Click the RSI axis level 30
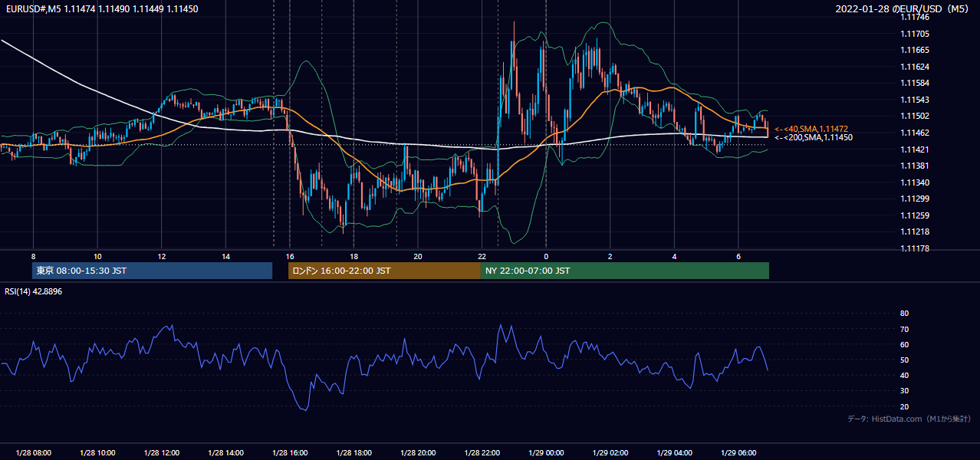Screen dimensions: 980x460 coord(904,390)
